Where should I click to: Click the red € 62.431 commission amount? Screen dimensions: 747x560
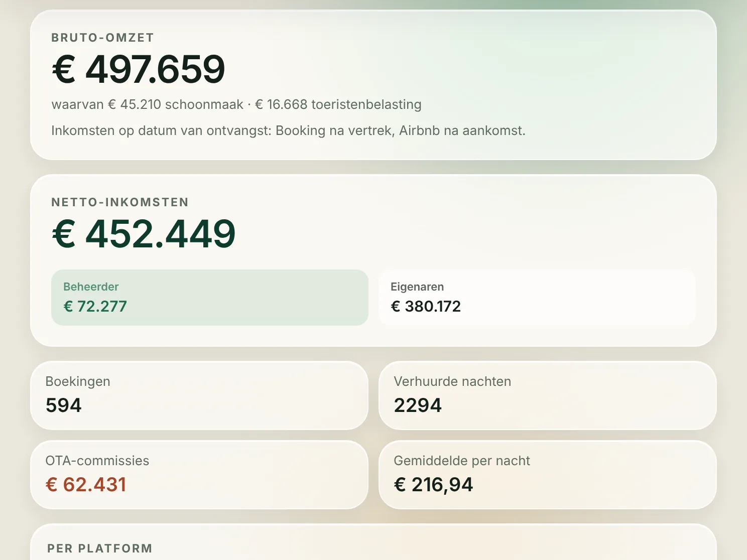(86, 485)
